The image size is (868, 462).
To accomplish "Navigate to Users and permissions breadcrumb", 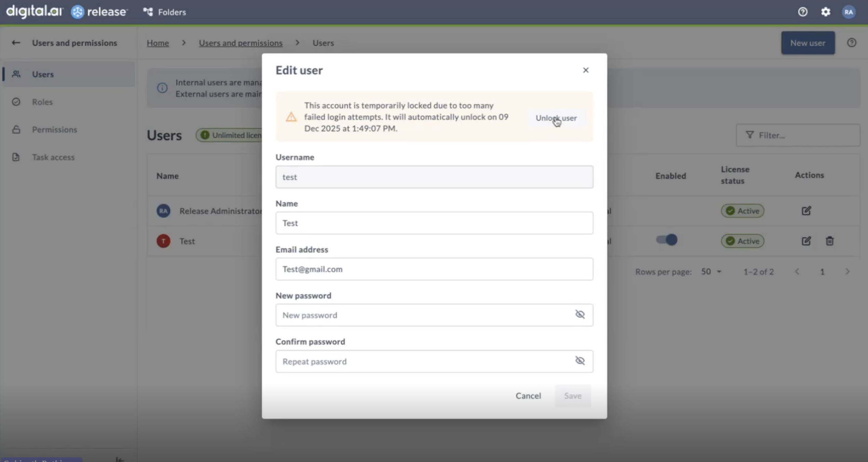I will click(x=241, y=43).
